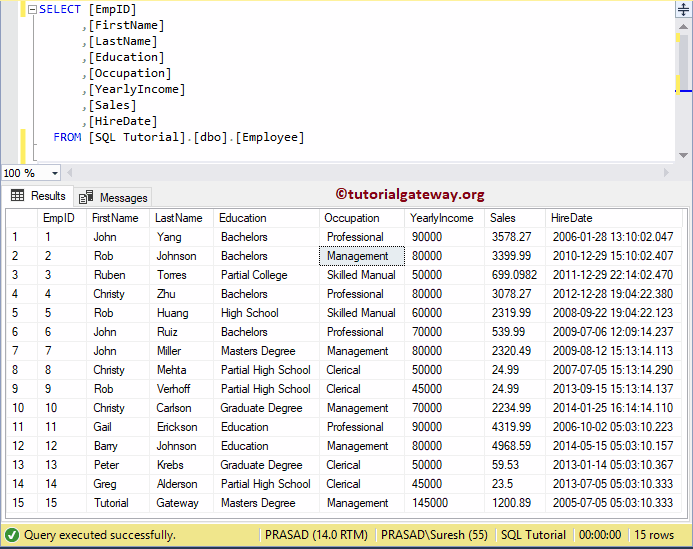Click the editor split window icon

pos(683,9)
